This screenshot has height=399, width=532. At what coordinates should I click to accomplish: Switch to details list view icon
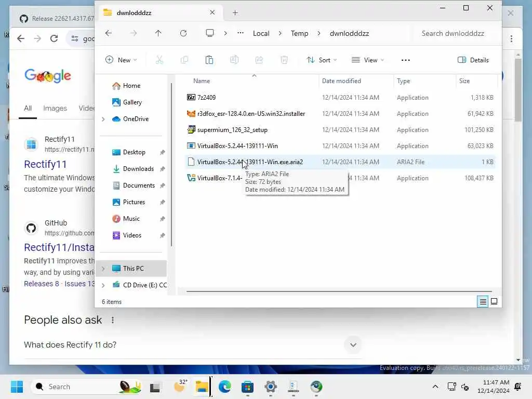pyautogui.click(x=483, y=301)
